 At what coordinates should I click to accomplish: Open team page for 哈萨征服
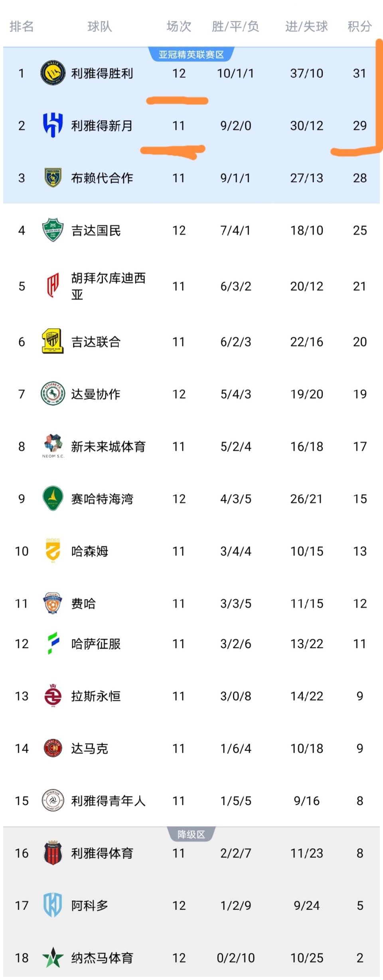(96, 644)
